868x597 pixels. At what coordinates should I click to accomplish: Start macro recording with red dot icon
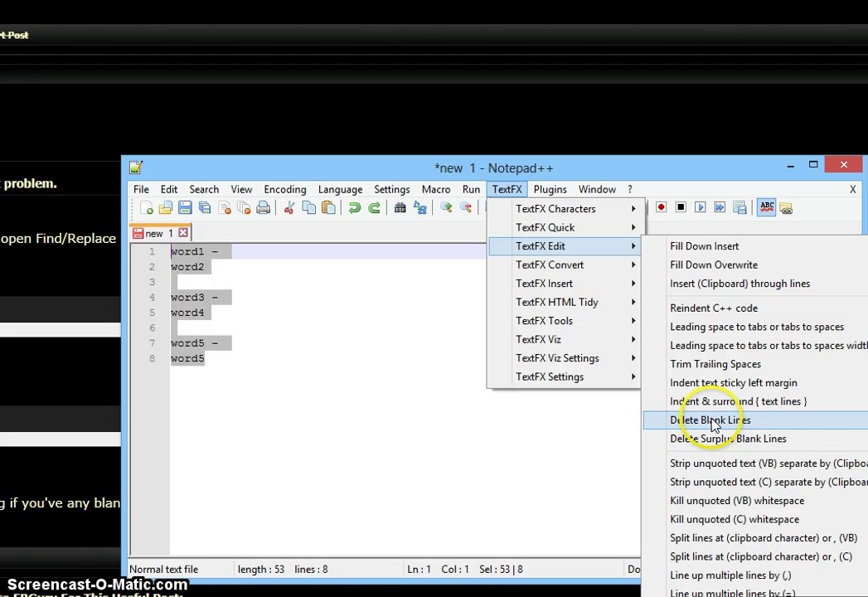point(661,207)
